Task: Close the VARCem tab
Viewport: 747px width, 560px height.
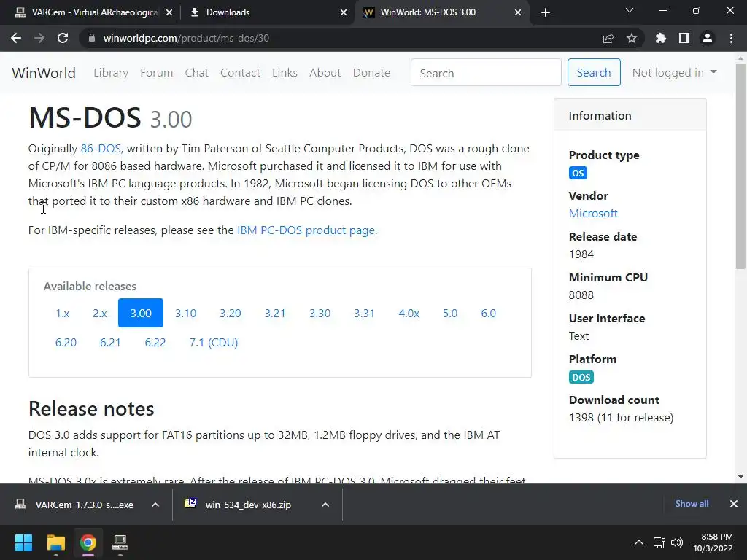Action: click(169, 12)
